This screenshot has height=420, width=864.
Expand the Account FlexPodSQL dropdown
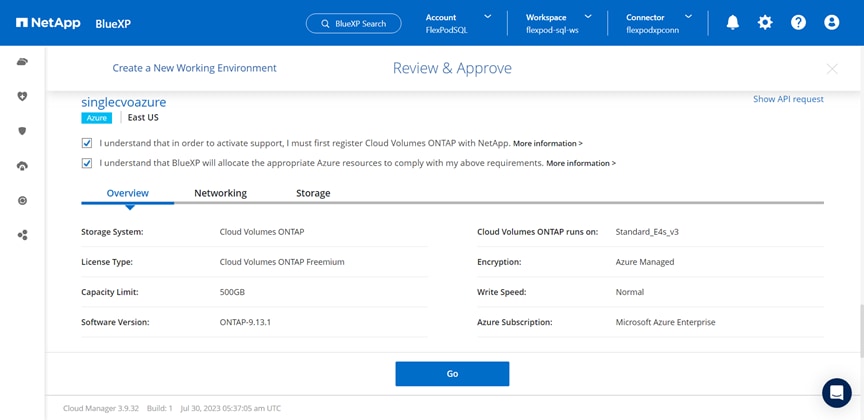point(488,17)
